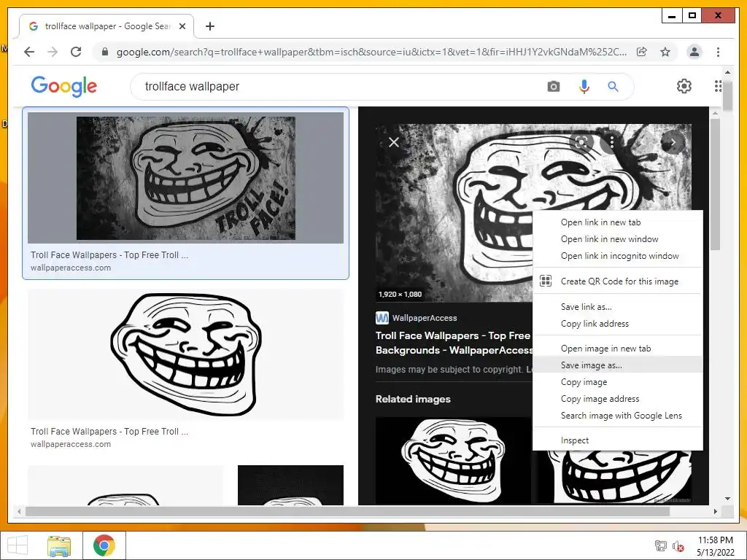Click the preview panel's vertical scrollbar
The width and height of the screenshot is (747, 560).
(715, 184)
